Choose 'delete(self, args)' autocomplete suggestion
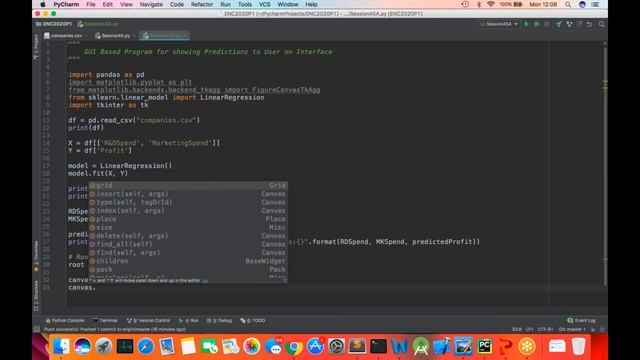This screenshot has height=360, width=640. coord(188,236)
